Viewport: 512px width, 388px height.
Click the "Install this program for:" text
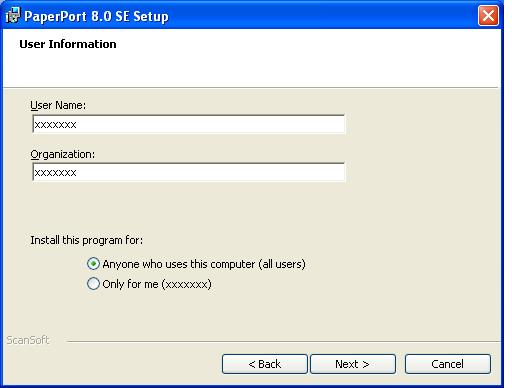[x=87, y=240]
